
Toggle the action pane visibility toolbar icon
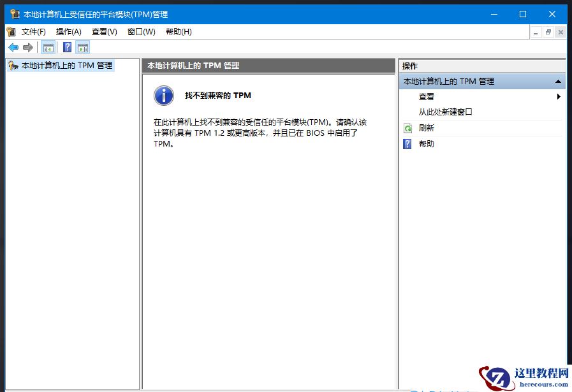click(84, 47)
